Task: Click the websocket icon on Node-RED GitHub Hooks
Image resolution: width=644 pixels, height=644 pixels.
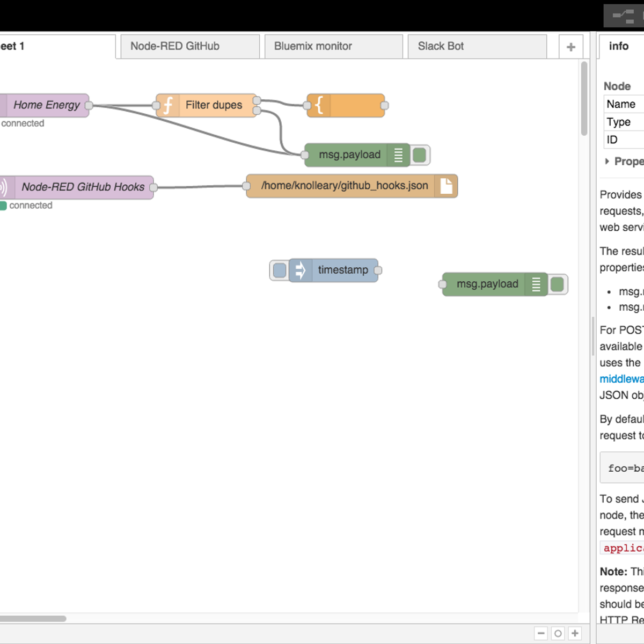Action: (4, 187)
